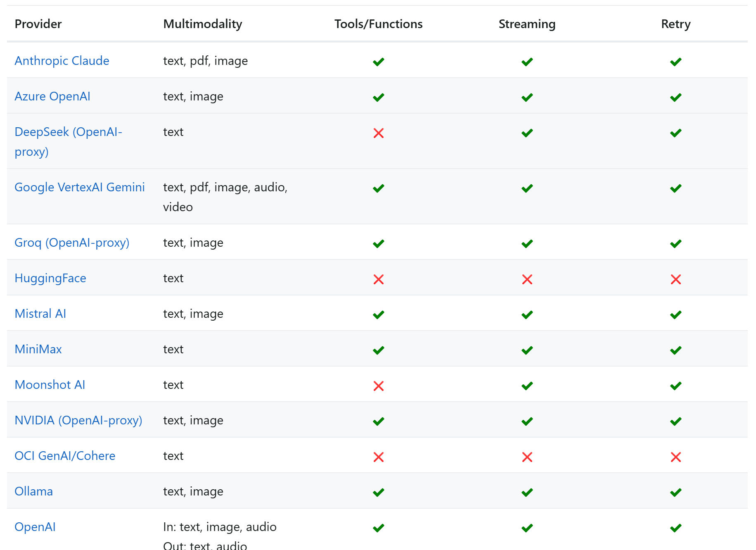Click Azure OpenAI Tools/Functions checkmark
756x550 pixels.
[379, 98]
